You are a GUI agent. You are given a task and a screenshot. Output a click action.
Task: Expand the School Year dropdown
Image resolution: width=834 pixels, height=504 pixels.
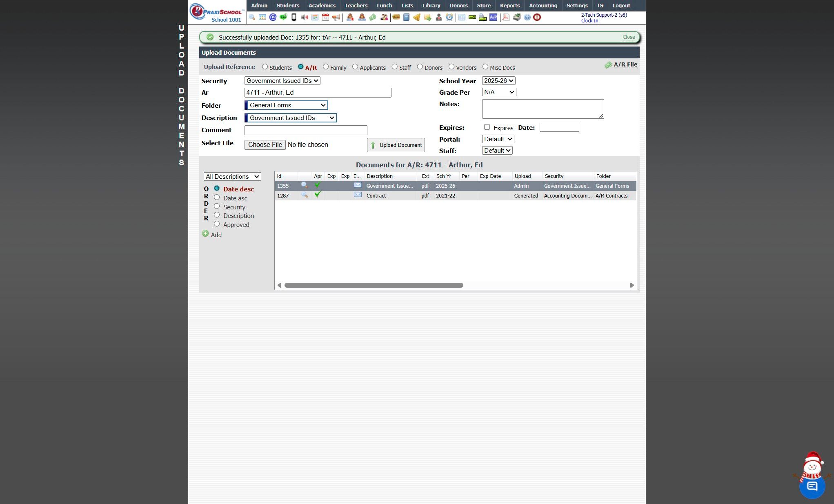(x=498, y=81)
